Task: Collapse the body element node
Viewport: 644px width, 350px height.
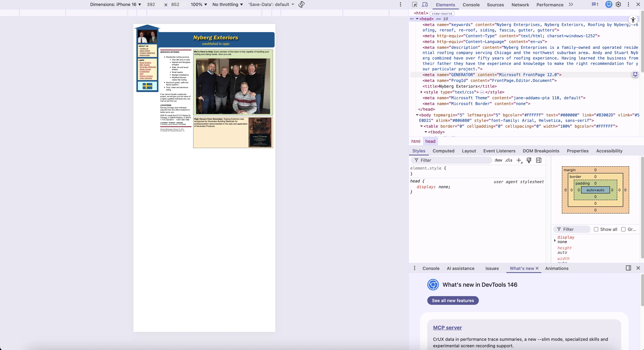Action: coord(417,115)
